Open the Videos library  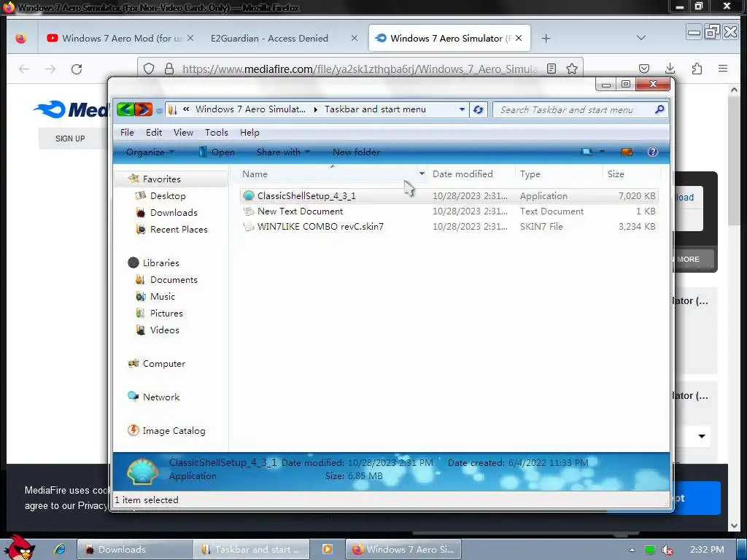point(164,330)
